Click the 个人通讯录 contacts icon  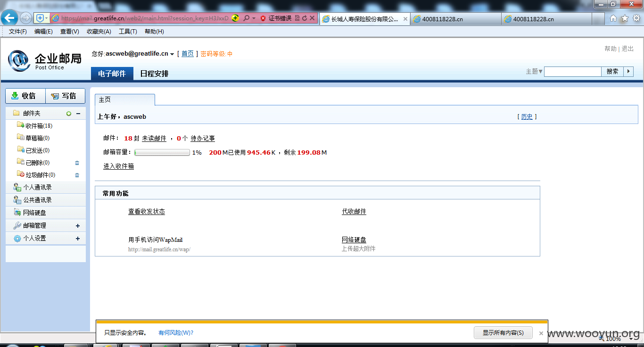click(17, 187)
